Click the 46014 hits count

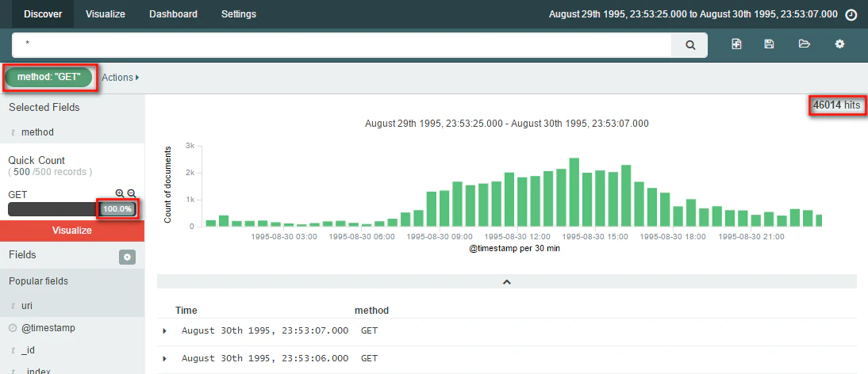(x=838, y=105)
